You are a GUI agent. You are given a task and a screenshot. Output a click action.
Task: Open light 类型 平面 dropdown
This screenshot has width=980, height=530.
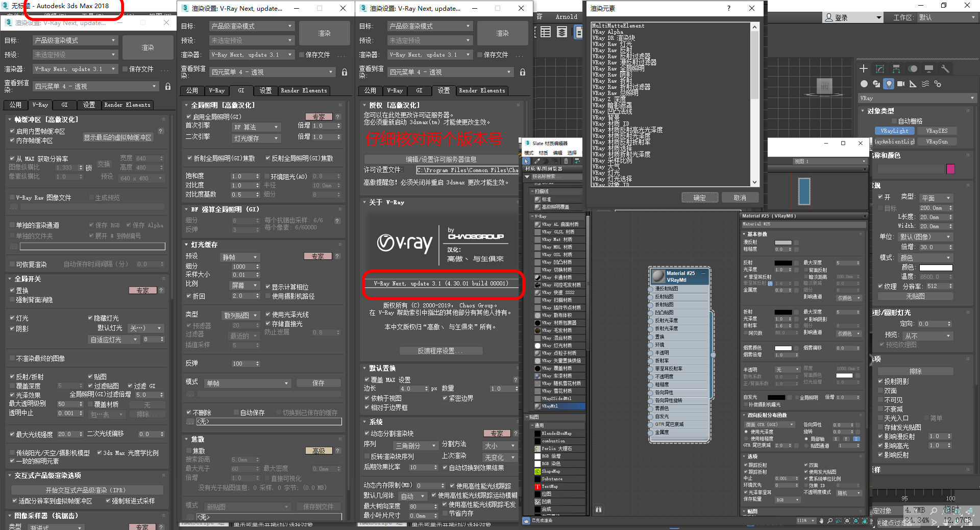click(x=936, y=198)
